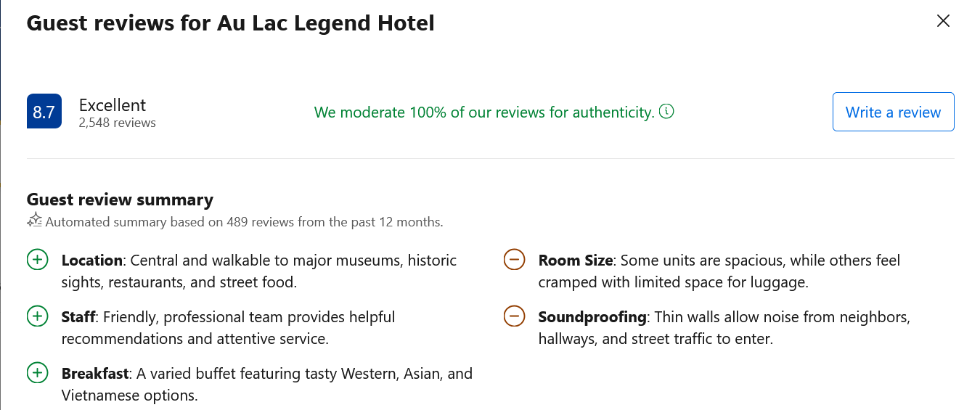Click the info icon beside authenticity statement
The height and width of the screenshot is (410, 980).
tap(667, 112)
